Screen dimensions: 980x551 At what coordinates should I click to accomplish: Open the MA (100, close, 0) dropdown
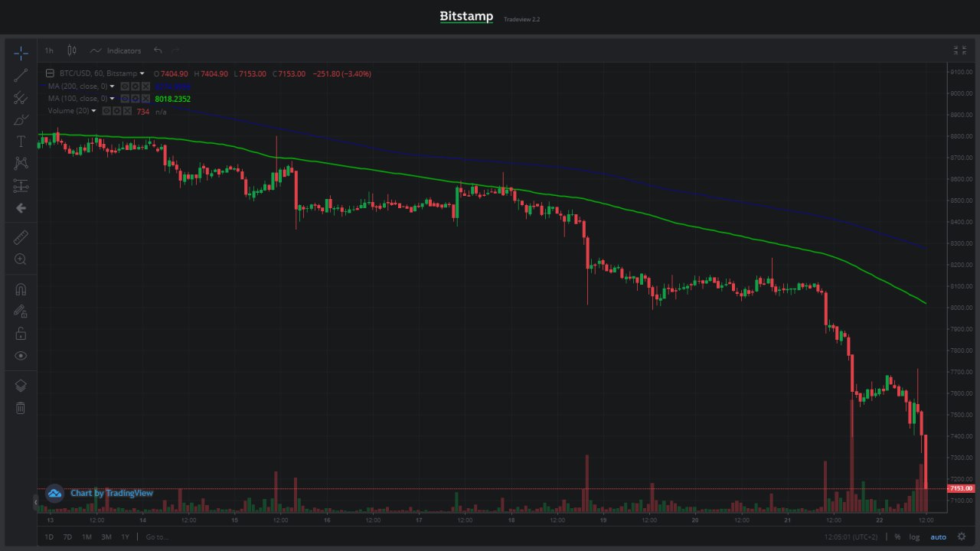point(112,99)
